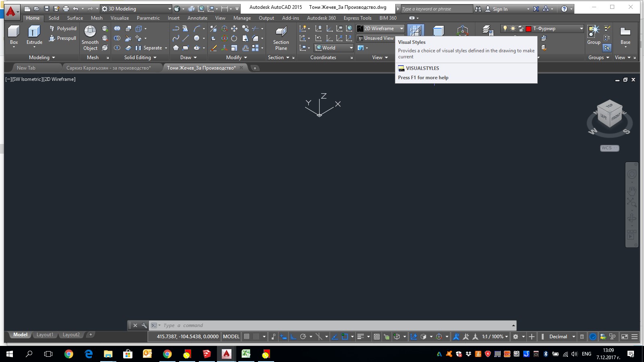Select the Box solid tool
This screenshot has width=644, height=362.
pyautogui.click(x=14, y=32)
